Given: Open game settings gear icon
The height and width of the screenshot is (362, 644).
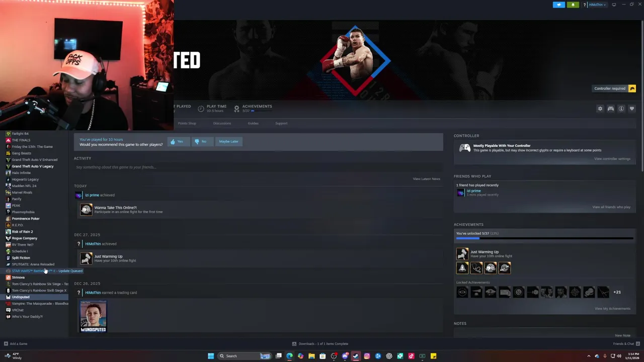Looking at the screenshot, I should pos(600,109).
